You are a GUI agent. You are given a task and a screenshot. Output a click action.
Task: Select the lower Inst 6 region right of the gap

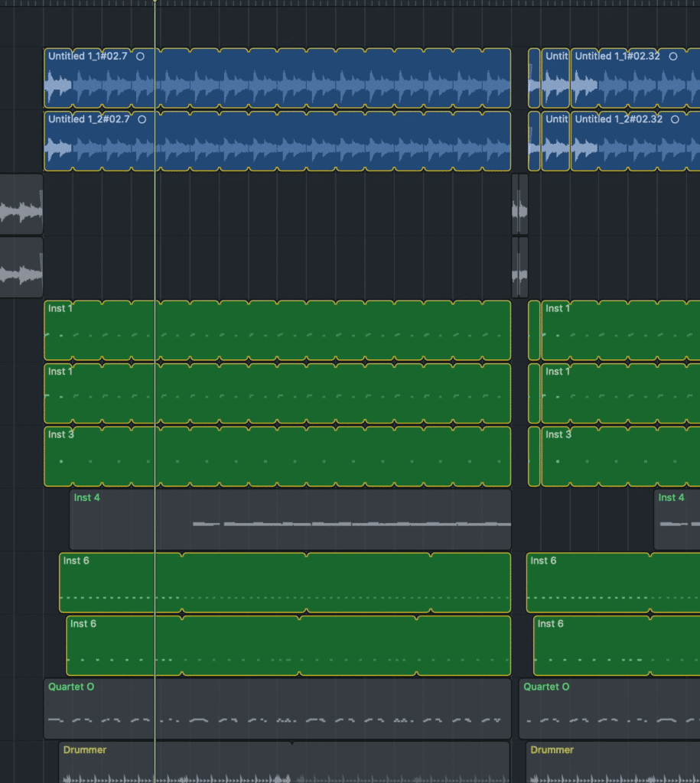coord(617,645)
